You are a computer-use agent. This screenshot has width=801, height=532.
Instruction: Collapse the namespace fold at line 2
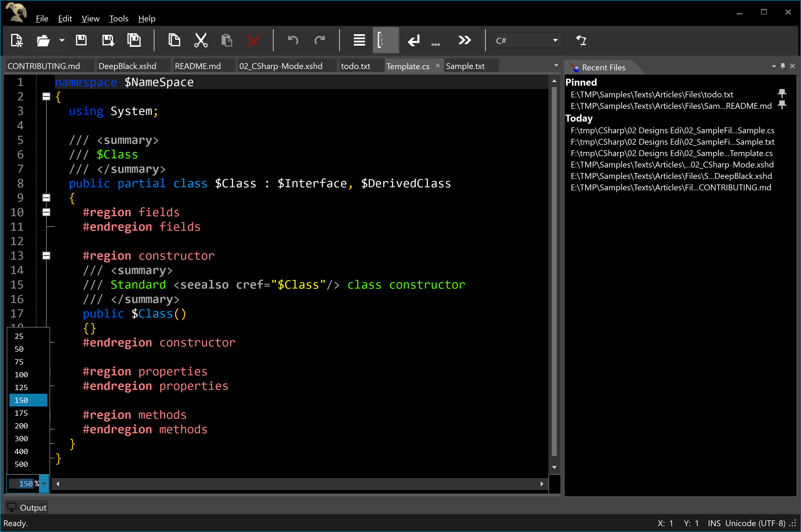point(46,97)
